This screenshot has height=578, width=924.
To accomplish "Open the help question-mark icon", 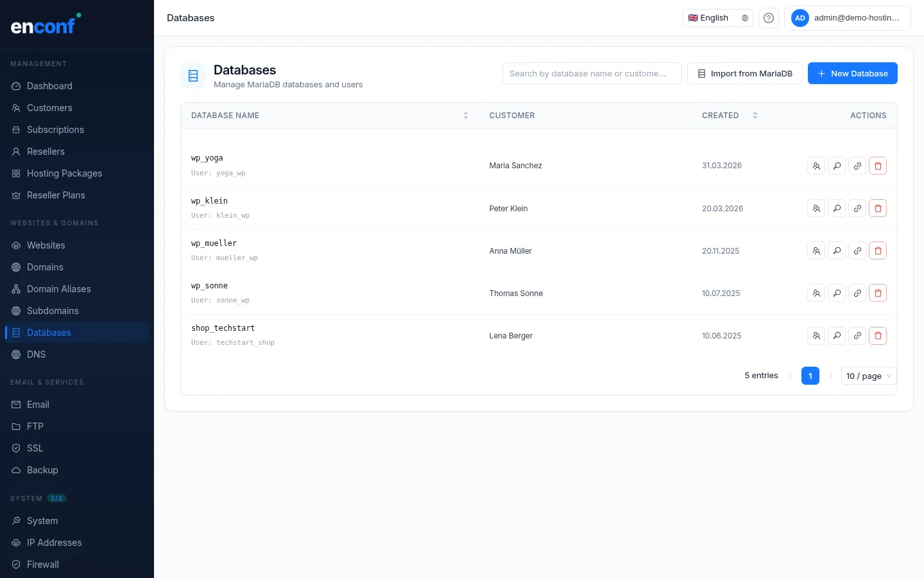I will (x=769, y=18).
